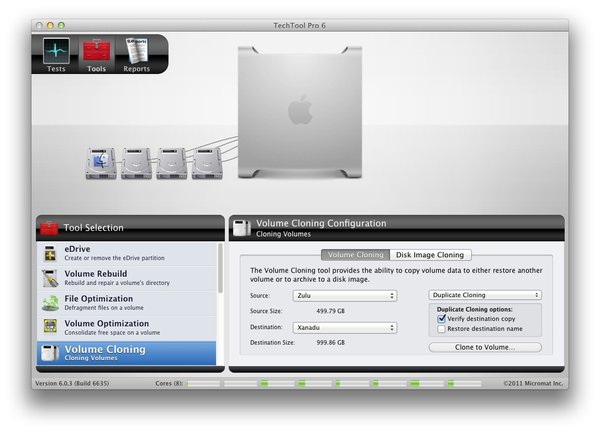Select the last hard drive icon
The image size is (600, 433).
[207, 162]
